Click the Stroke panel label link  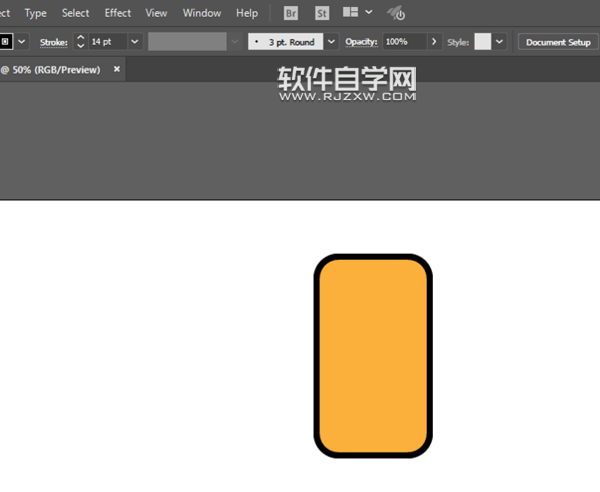click(53, 43)
